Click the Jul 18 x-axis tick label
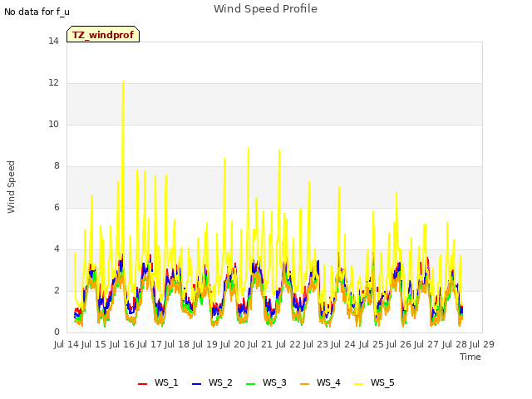The width and height of the screenshot is (532, 399). click(x=177, y=344)
